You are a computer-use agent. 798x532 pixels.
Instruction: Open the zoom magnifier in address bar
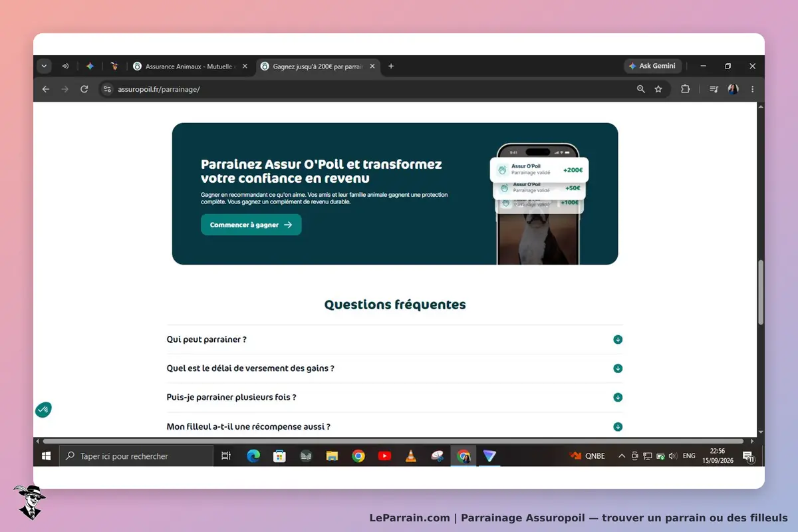641,89
